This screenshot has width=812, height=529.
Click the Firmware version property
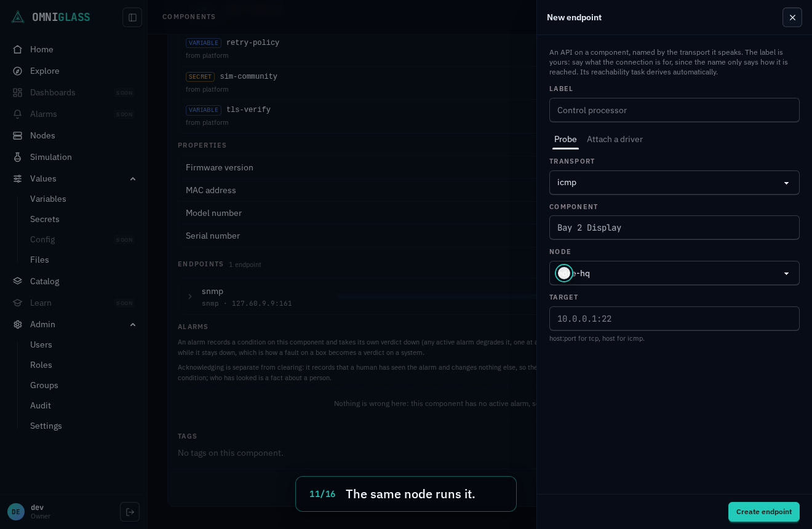(x=357, y=167)
